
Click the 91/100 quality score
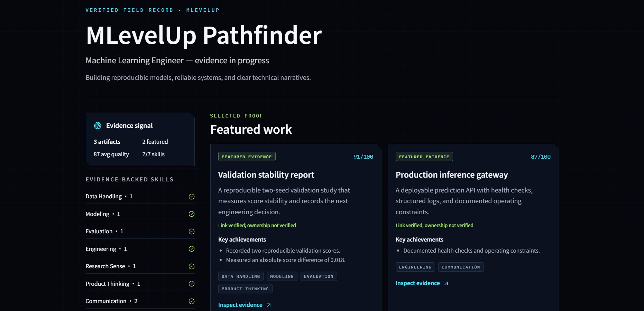363,157
